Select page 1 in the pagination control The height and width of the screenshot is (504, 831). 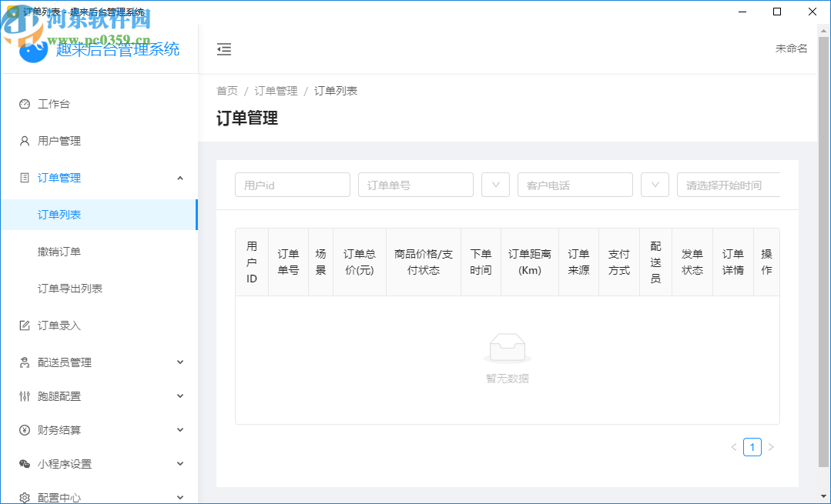coord(752,447)
